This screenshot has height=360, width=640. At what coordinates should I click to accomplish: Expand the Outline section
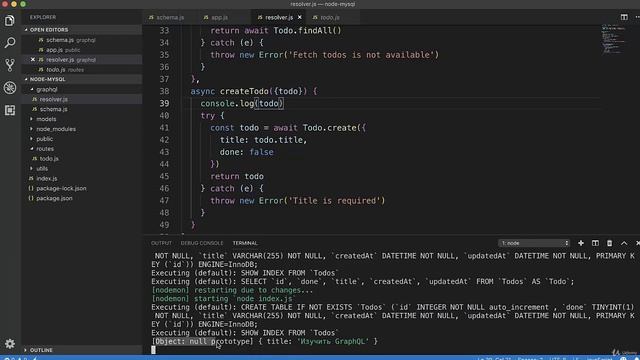(82, 350)
